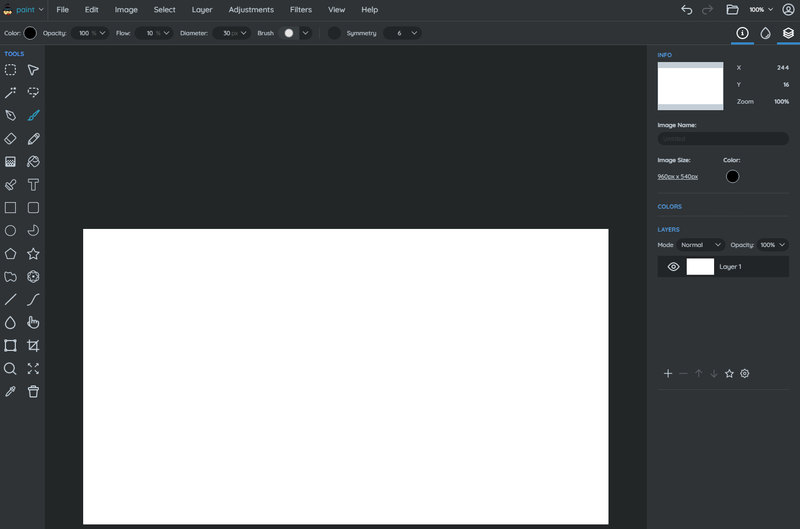Toggle the Symmetry option on
Screen dimensions: 800x529
[x=334, y=33]
